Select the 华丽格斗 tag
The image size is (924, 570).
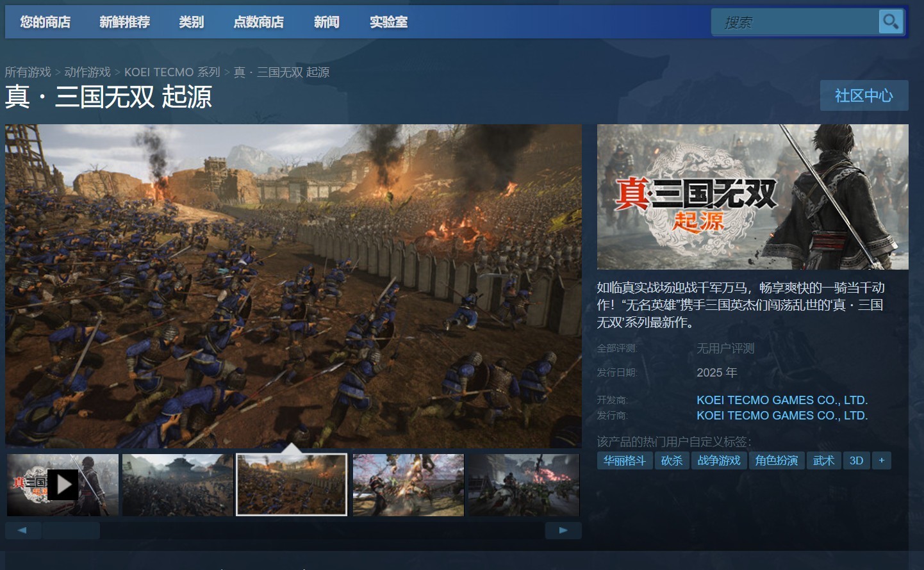tap(624, 460)
